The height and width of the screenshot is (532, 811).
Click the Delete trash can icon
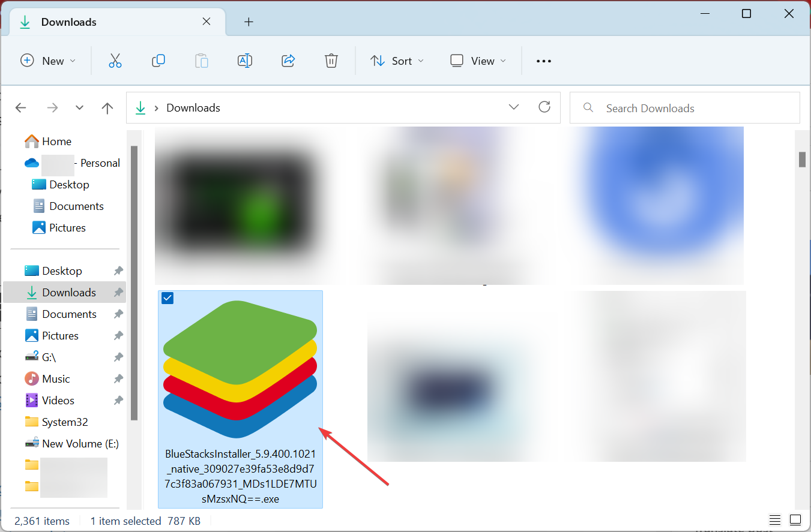click(331, 61)
